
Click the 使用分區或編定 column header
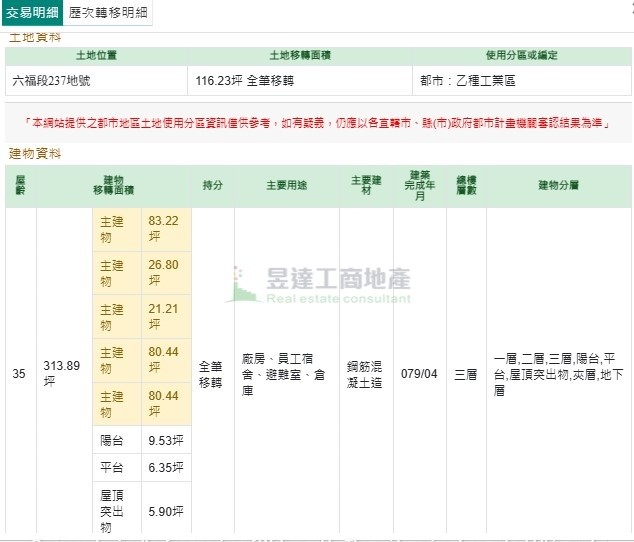[x=521, y=55]
